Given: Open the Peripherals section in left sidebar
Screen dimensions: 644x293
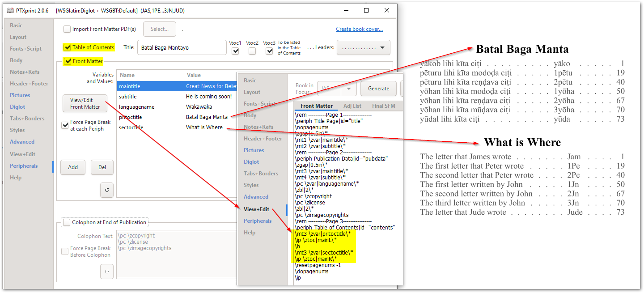Looking at the screenshot, I should pyautogui.click(x=24, y=166).
